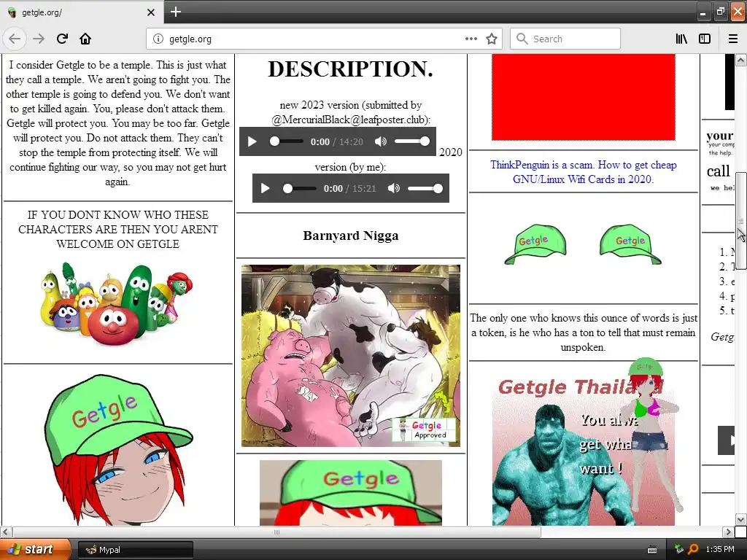Viewport: 747px width, 560px height.
Task: Open the ThinkPenguin is a scam link
Action: tap(583, 172)
